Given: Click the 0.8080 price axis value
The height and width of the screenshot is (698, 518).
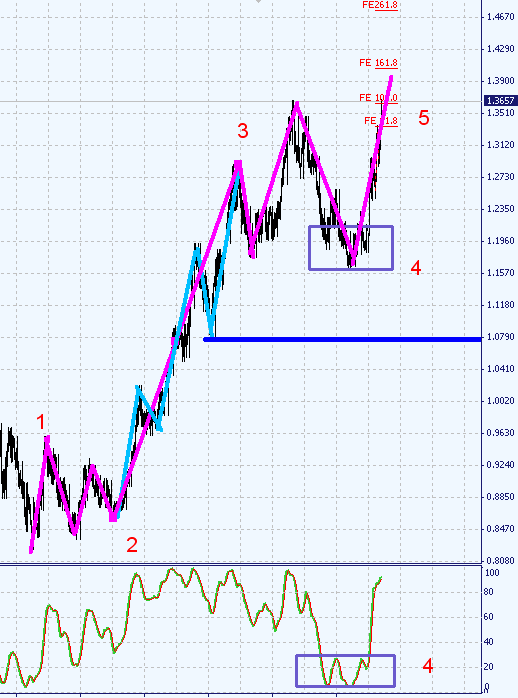Looking at the screenshot, I should (501, 561).
